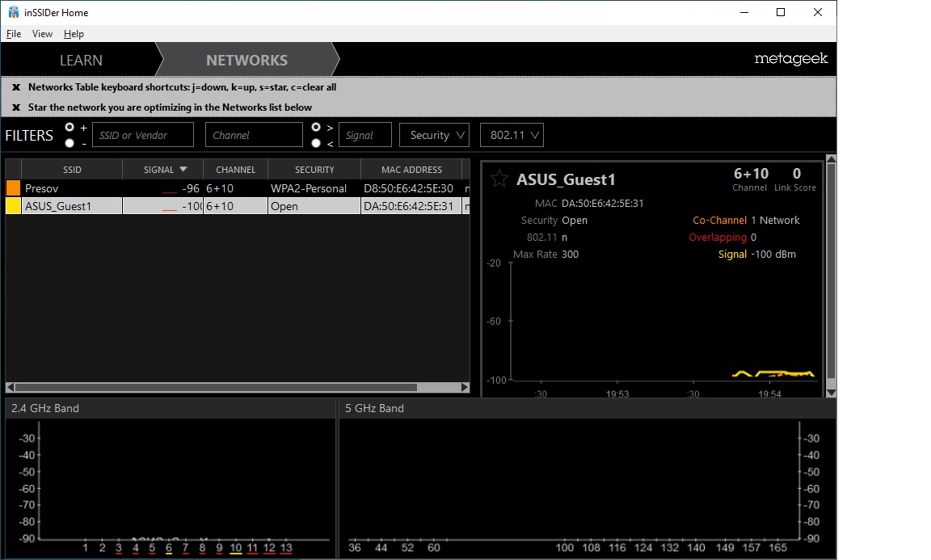931x560 pixels.
Task: Expand the 802.11 filter dropdown
Action: point(512,135)
